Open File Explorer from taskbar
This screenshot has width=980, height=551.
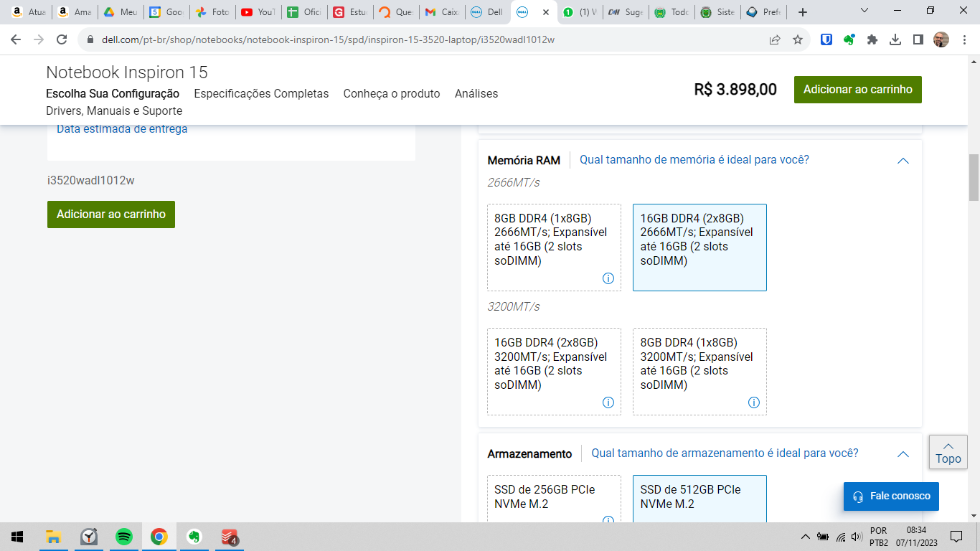tap(53, 537)
